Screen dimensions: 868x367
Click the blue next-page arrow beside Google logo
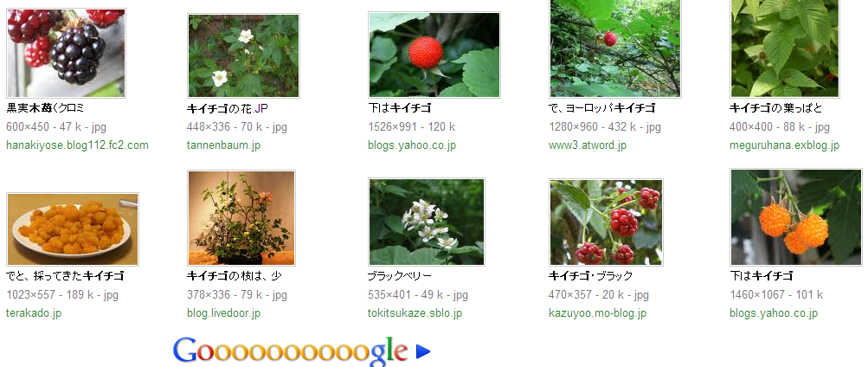[x=423, y=351]
